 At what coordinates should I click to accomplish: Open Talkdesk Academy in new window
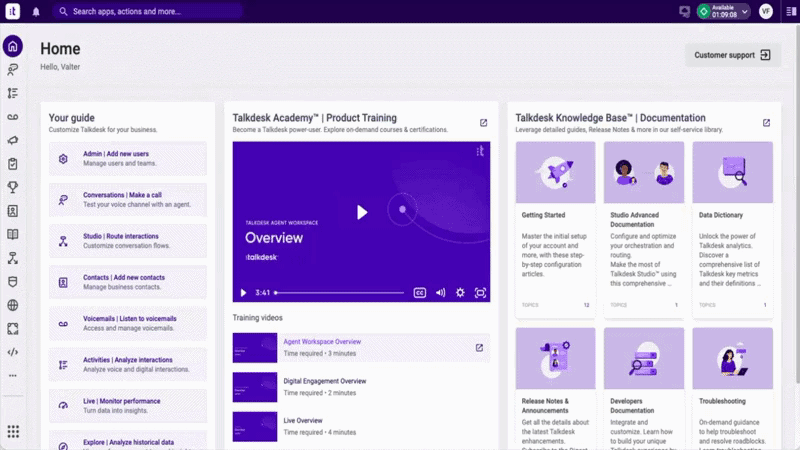(483, 123)
